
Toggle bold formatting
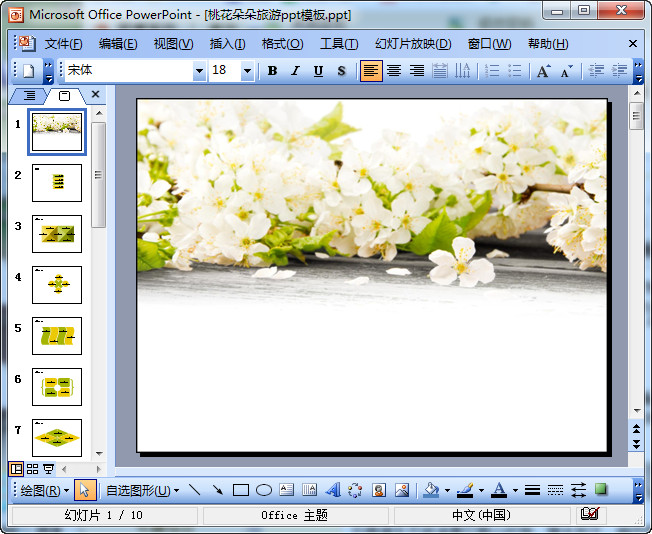272,71
